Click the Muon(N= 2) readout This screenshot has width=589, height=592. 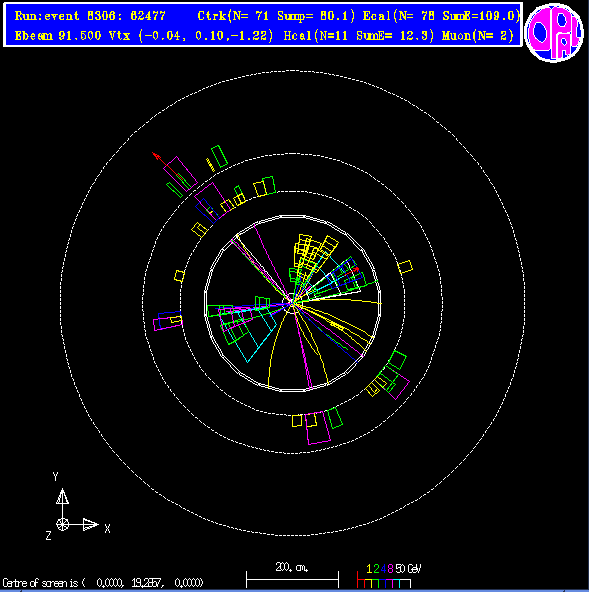pyautogui.click(x=478, y=35)
